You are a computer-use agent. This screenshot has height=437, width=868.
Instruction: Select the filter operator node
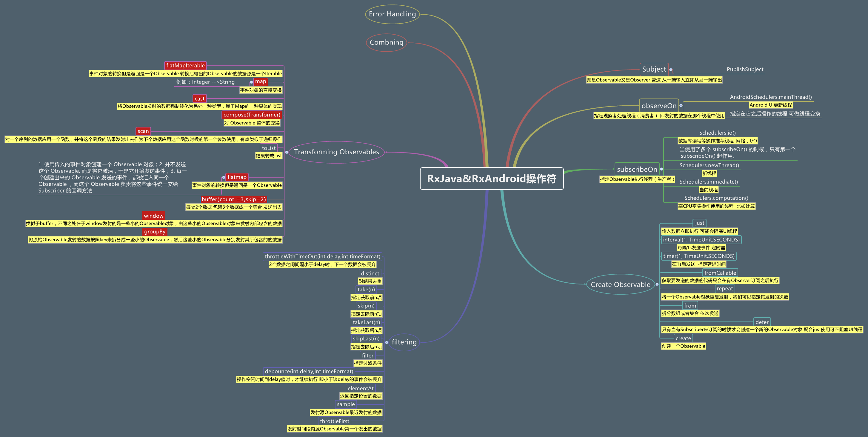tap(368, 356)
